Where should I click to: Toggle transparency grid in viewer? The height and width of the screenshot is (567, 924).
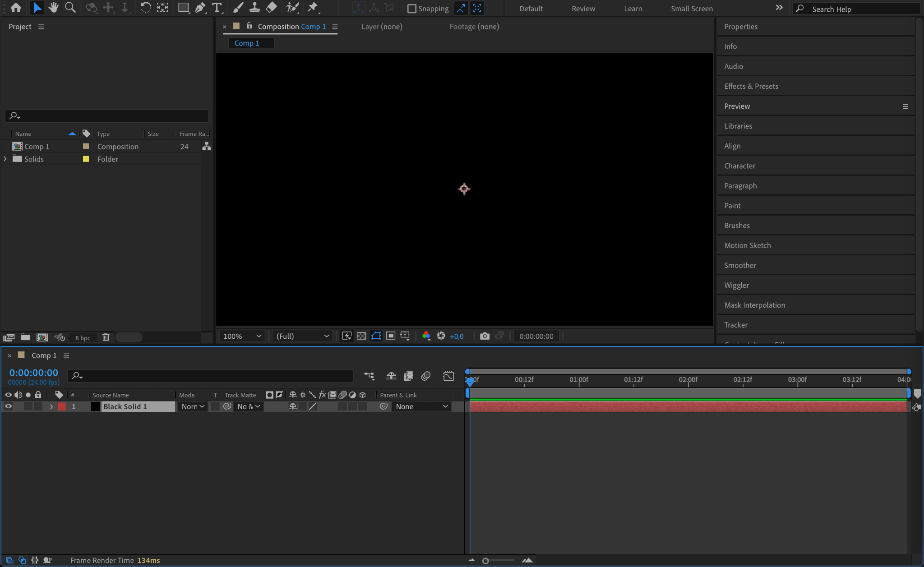[x=361, y=336]
